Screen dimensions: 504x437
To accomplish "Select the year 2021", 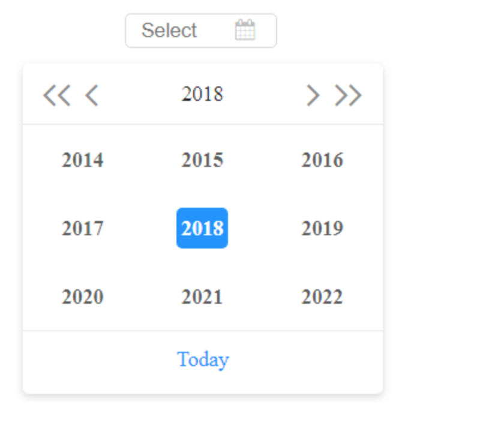I will coord(202,297).
